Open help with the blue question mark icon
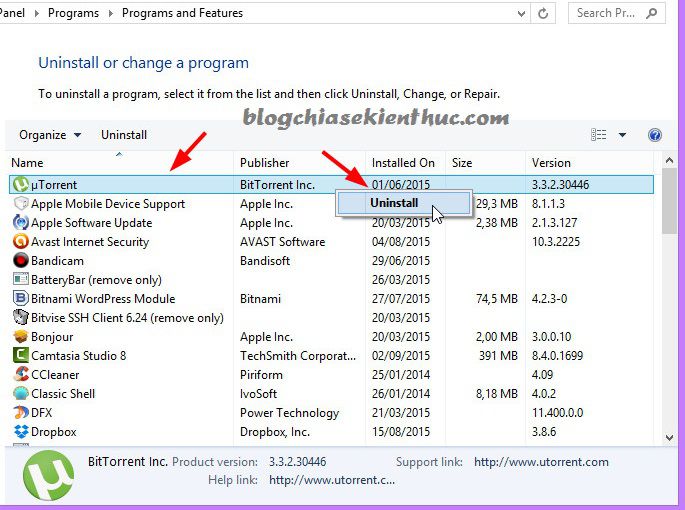This screenshot has height=510, width=685. coord(654,135)
